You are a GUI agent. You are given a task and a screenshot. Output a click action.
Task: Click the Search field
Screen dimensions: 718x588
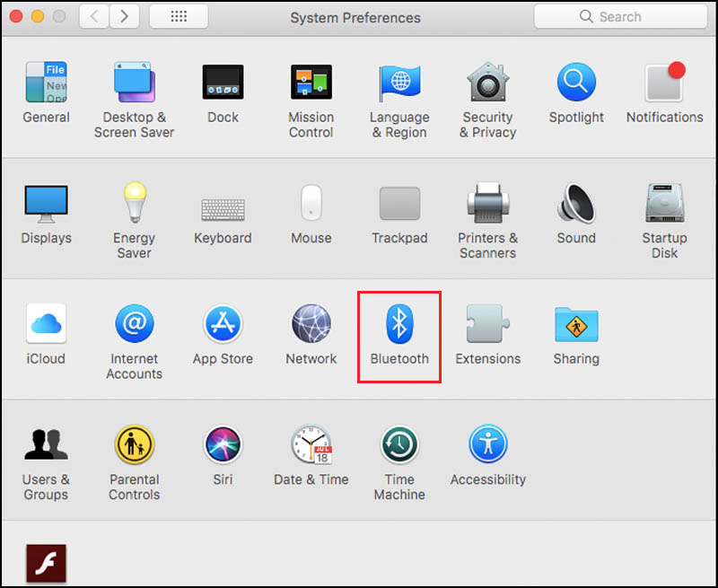(620, 16)
